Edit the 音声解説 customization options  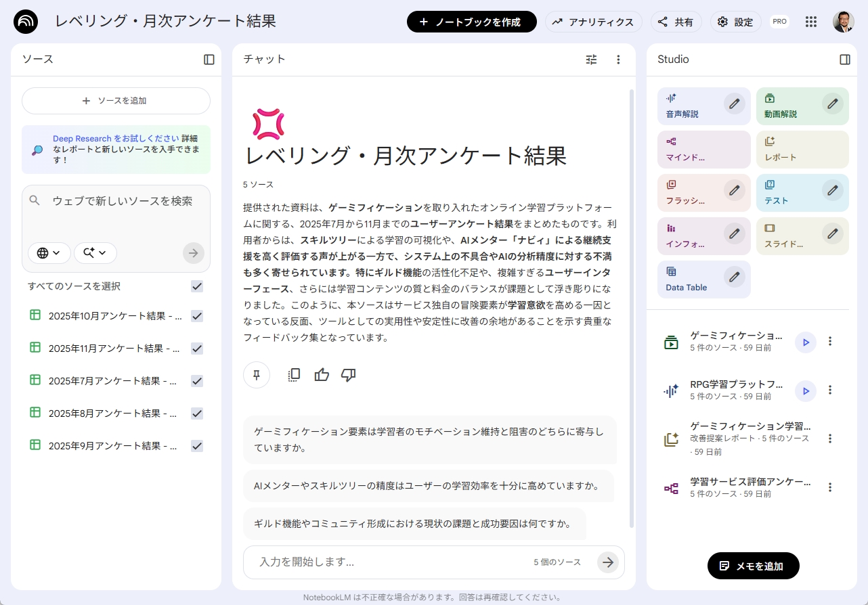pyautogui.click(x=734, y=104)
